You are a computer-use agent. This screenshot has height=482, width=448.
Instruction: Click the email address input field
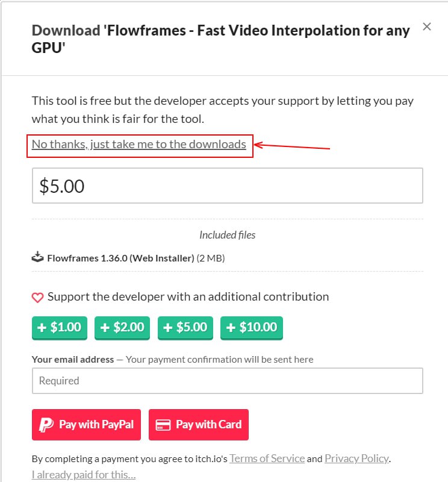coord(227,381)
